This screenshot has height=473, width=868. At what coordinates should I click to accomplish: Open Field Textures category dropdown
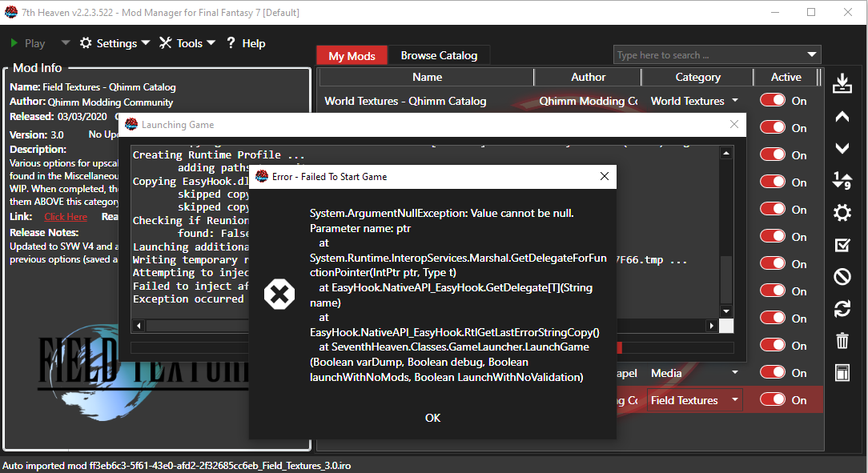click(735, 399)
